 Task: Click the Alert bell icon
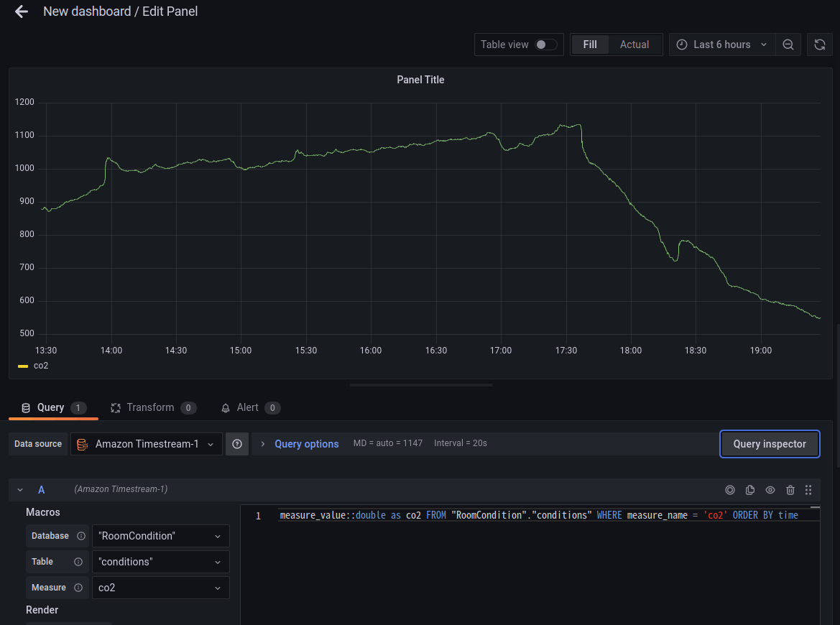pyautogui.click(x=226, y=408)
